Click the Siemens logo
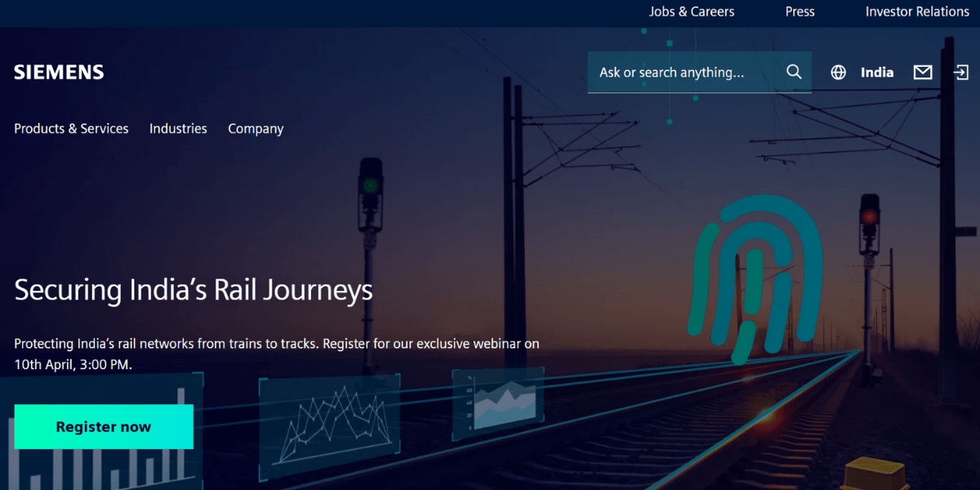Image resolution: width=980 pixels, height=490 pixels. (x=59, y=72)
